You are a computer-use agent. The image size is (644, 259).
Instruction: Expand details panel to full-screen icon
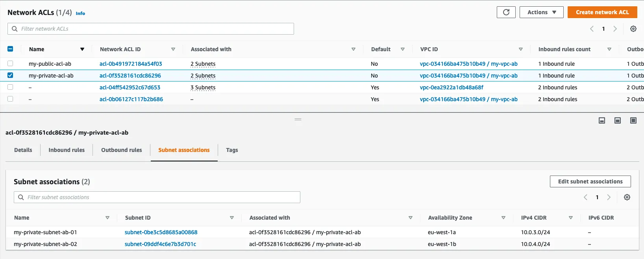(633, 120)
